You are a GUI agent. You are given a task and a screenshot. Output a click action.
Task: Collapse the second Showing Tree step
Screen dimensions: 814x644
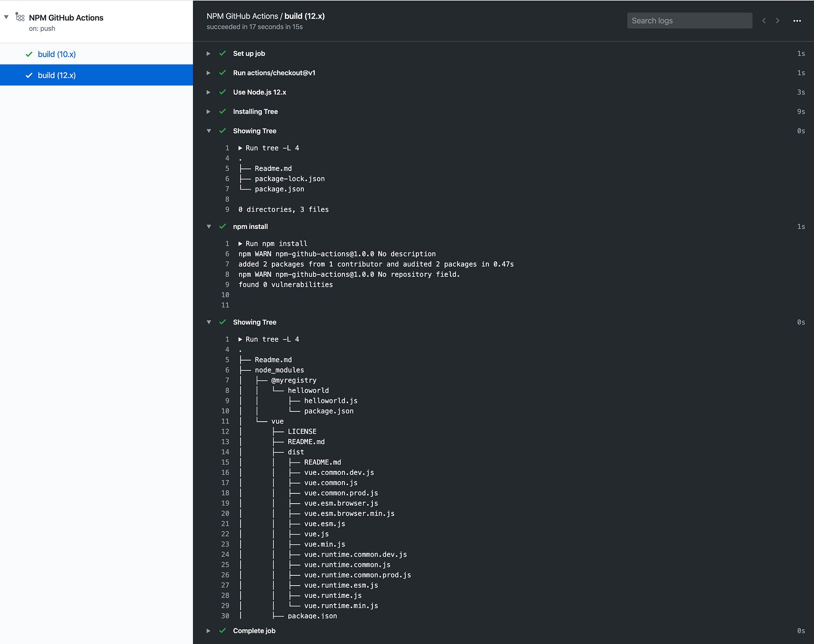[209, 322]
